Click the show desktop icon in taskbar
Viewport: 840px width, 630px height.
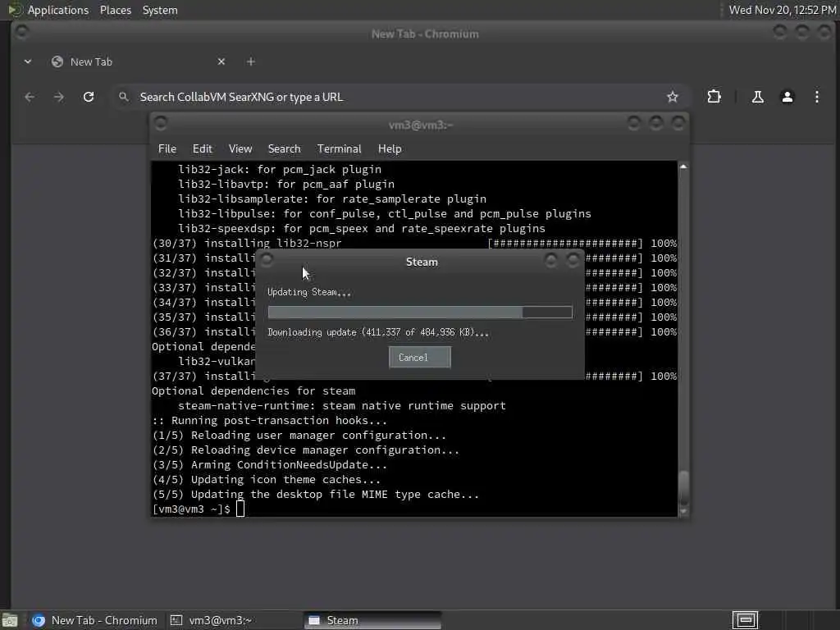click(10, 620)
